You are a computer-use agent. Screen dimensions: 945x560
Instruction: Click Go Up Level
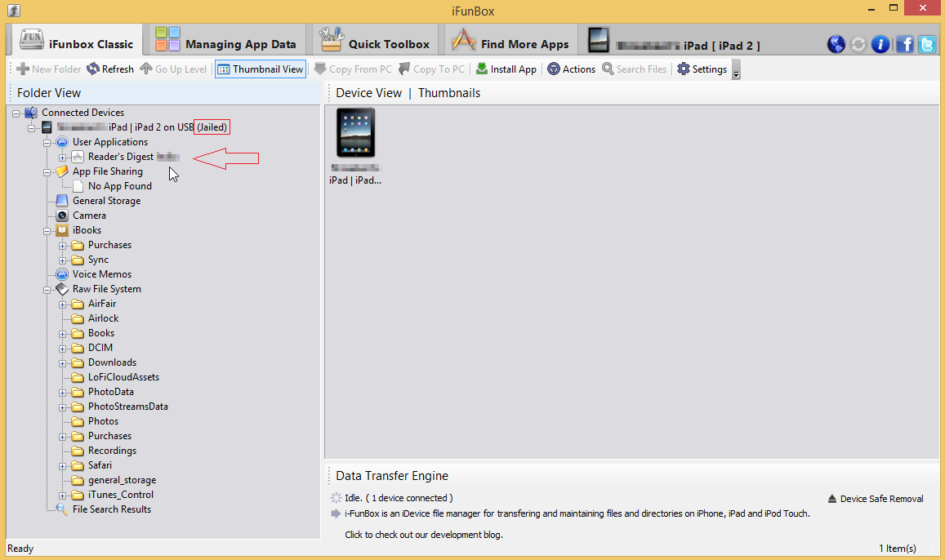click(x=174, y=69)
